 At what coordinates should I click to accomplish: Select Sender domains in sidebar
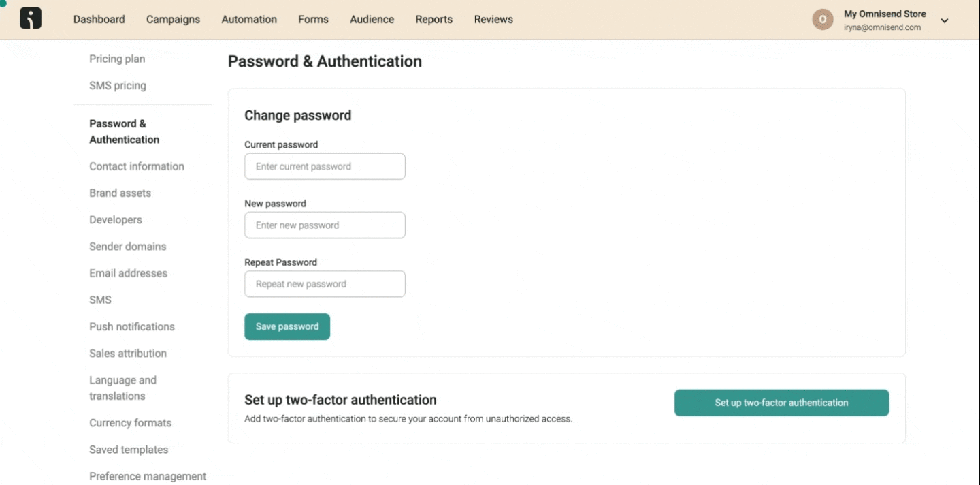[x=128, y=246]
